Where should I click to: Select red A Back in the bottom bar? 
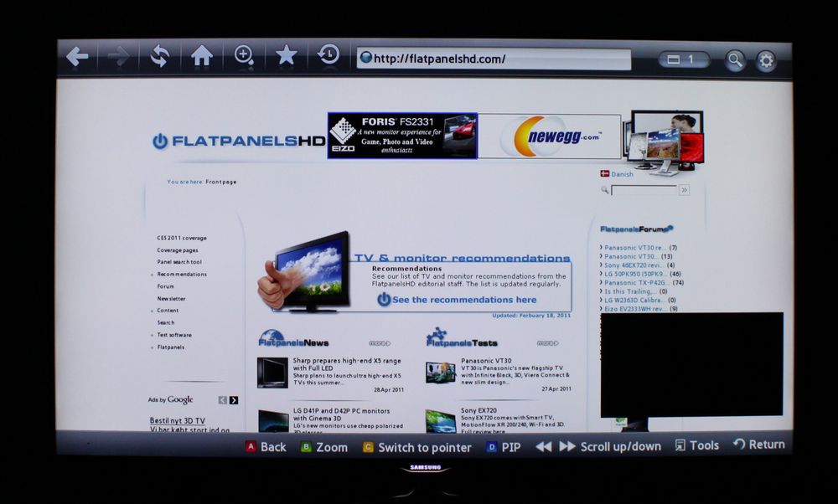[x=266, y=447]
